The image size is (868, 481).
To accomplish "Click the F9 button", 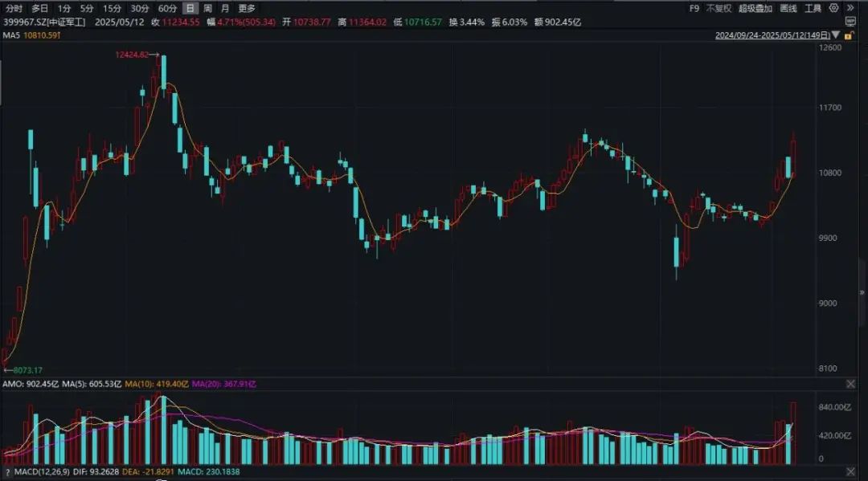I will click(x=694, y=8).
